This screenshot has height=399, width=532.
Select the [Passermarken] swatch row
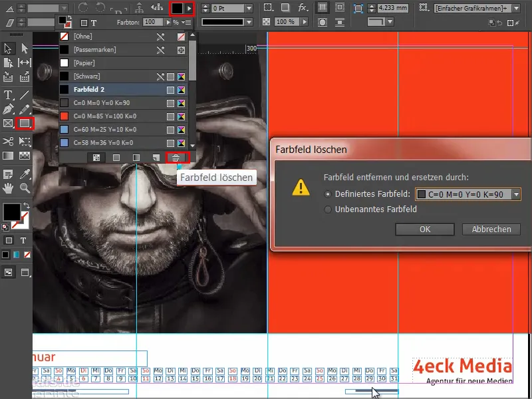(x=124, y=49)
